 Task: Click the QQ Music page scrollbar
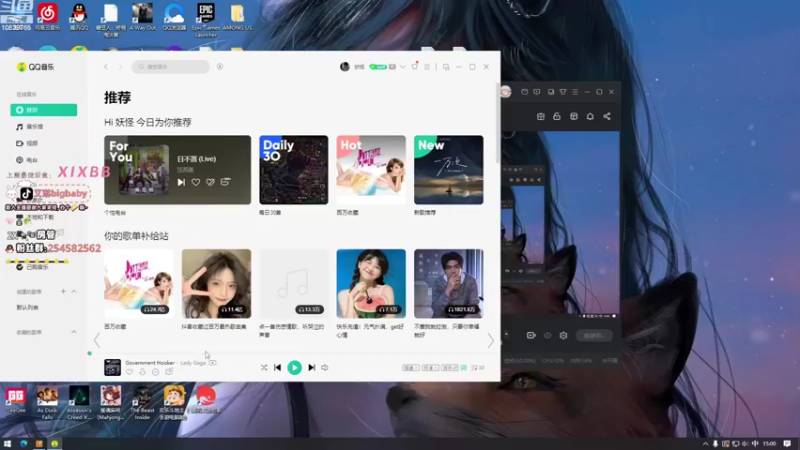[498, 123]
